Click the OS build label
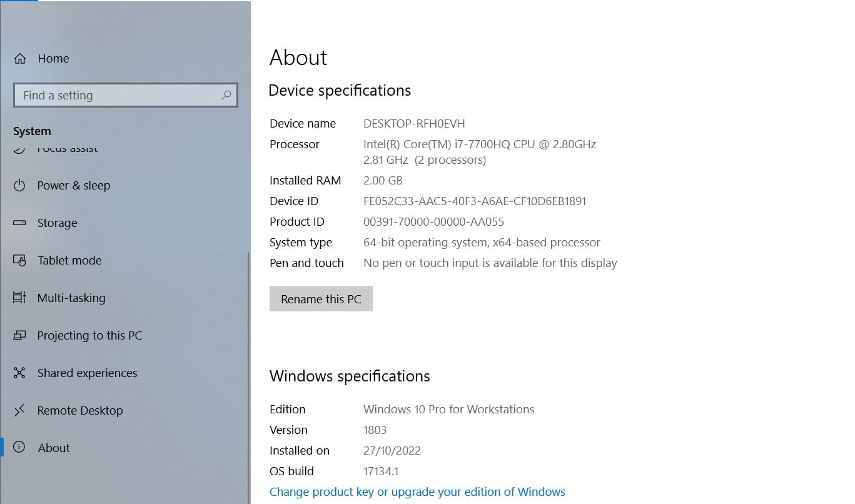Screen dimensions: 855x504 [x=291, y=471]
